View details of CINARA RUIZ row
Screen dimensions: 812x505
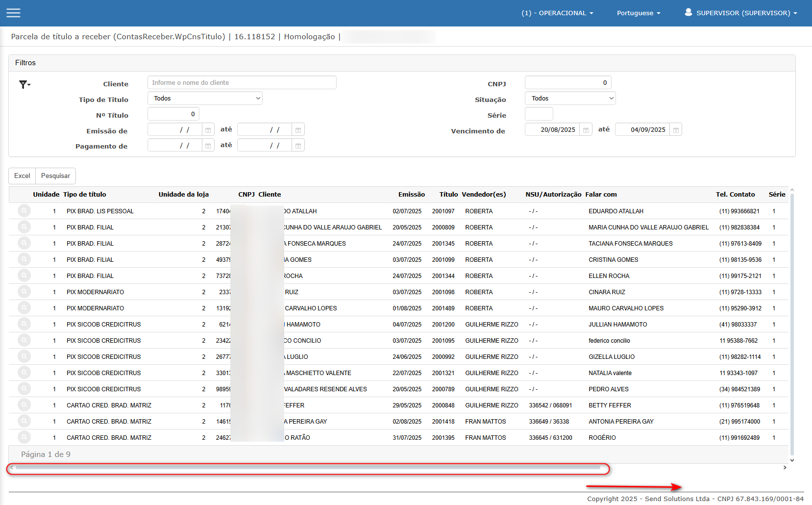point(24,292)
